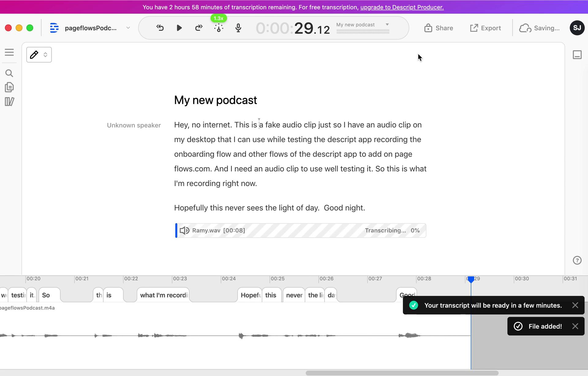This screenshot has height=376, width=588.
Task: Click the Unknown speaker label
Action: [x=134, y=125]
